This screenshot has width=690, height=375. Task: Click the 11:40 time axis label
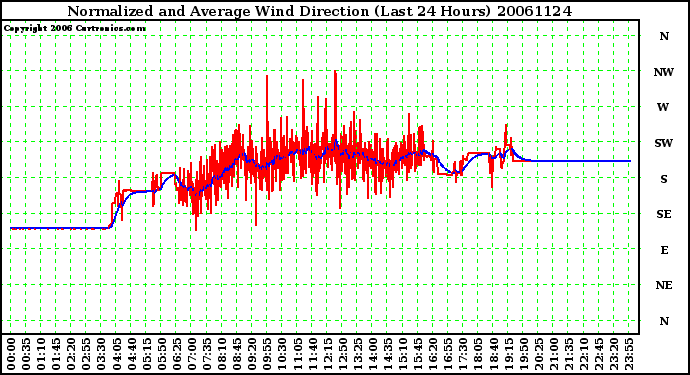click(x=313, y=354)
